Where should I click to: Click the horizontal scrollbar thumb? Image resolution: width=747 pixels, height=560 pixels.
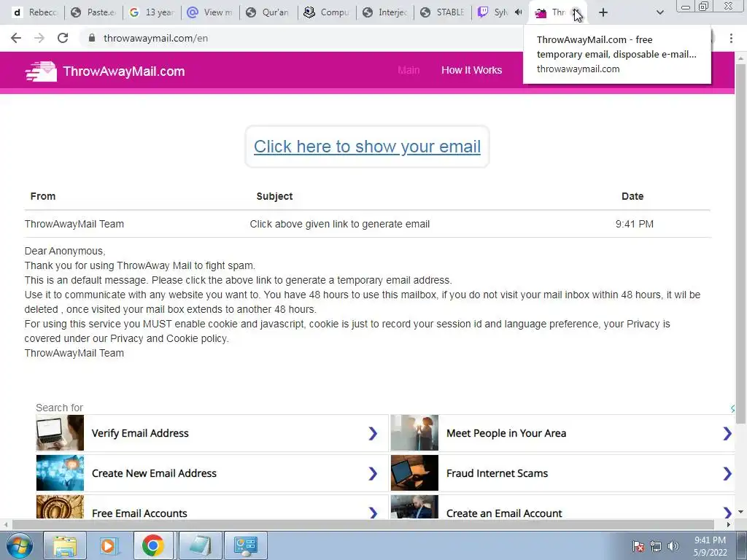(x=363, y=524)
